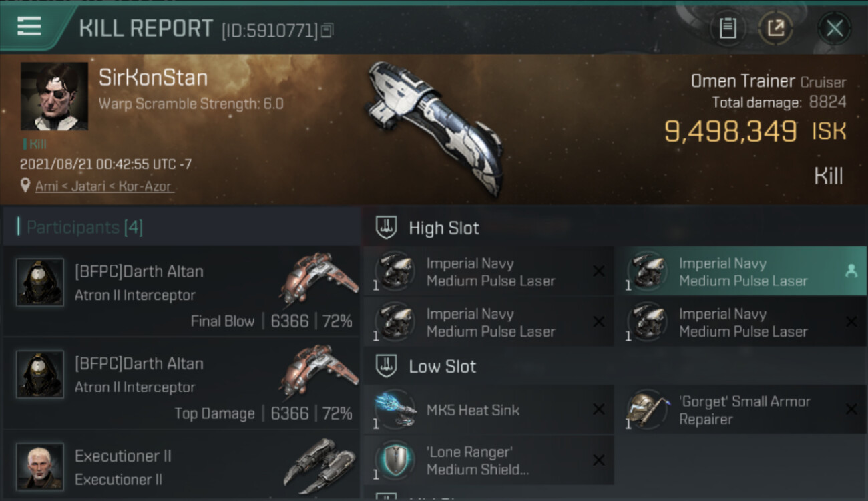The width and height of the screenshot is (868, 501).
Task: Select the 'Lone Ranger' Medium Shield module
Action: click(x=488, y=460)
